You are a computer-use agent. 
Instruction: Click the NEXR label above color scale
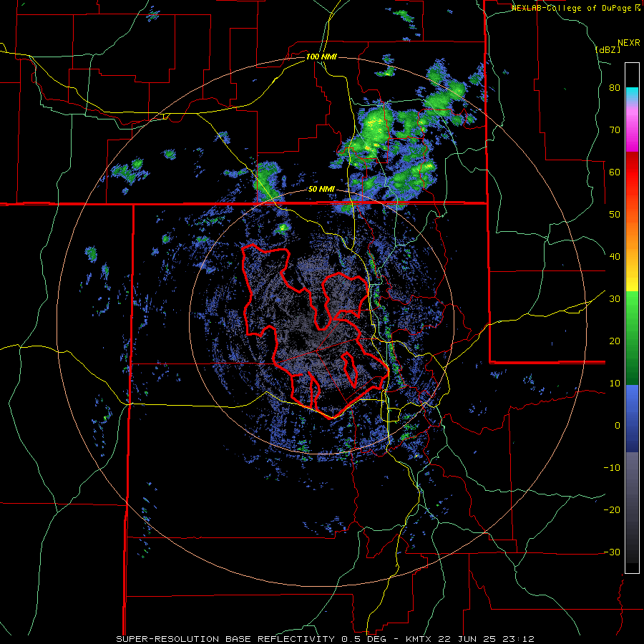(x=629, y=43)
